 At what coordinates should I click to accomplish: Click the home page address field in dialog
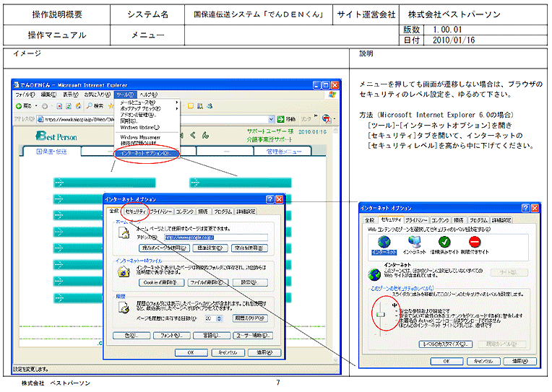click(x=216, y=238)
